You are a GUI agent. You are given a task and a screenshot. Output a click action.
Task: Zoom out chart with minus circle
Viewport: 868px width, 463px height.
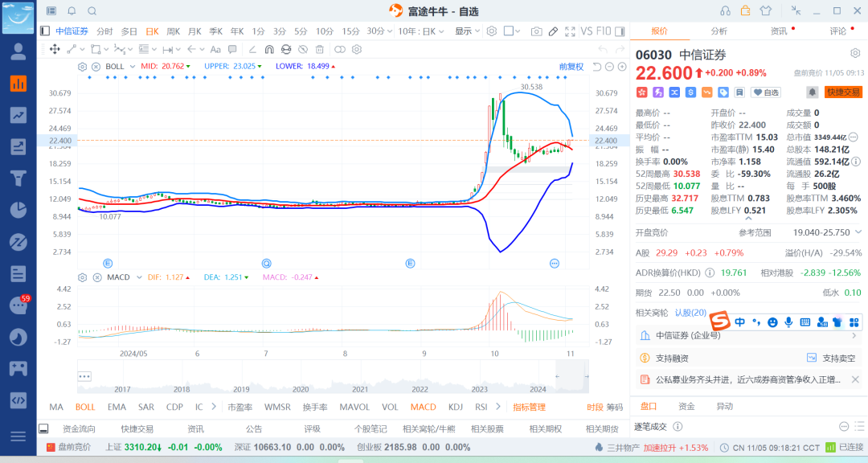coord(609,67)
